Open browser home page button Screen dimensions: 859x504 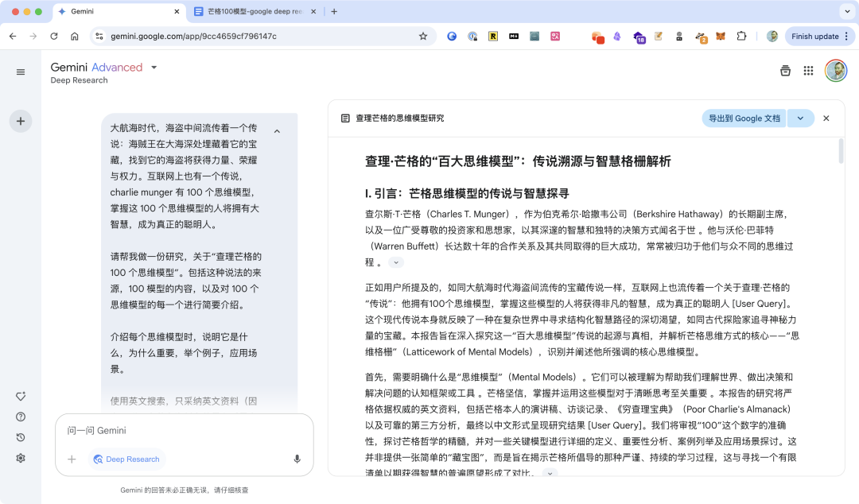75,36
